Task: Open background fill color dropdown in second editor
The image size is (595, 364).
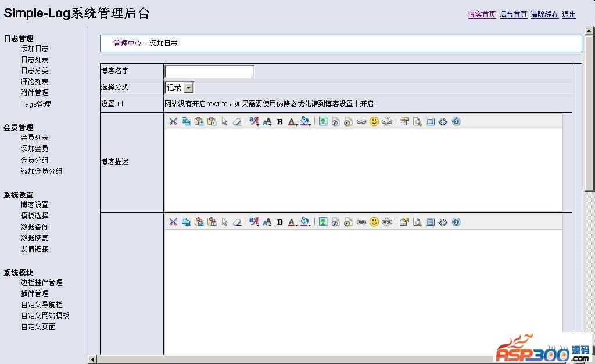Action: (x=305, y=222)
